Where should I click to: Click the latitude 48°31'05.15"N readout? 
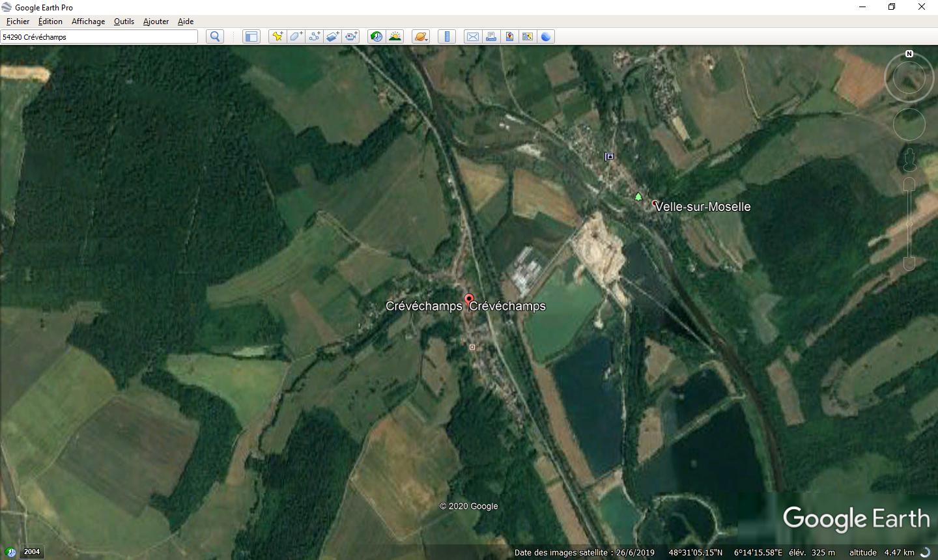point(695,552)
